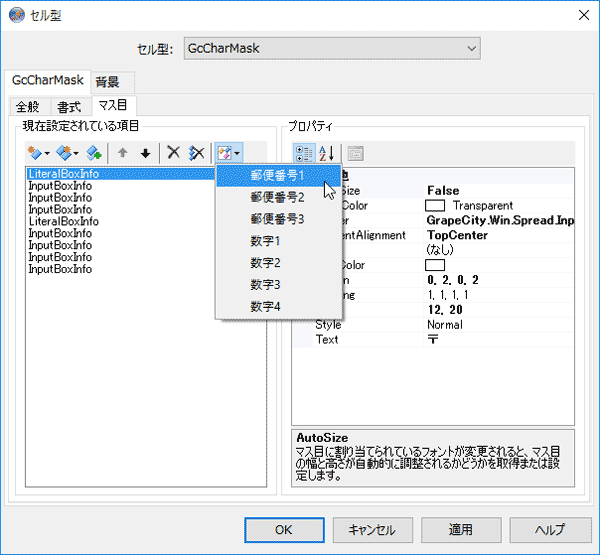Click the duplicate item icon with green plus
Viewport: 600px width, 555px height.
pyautogui.click(x=93, y=153)
